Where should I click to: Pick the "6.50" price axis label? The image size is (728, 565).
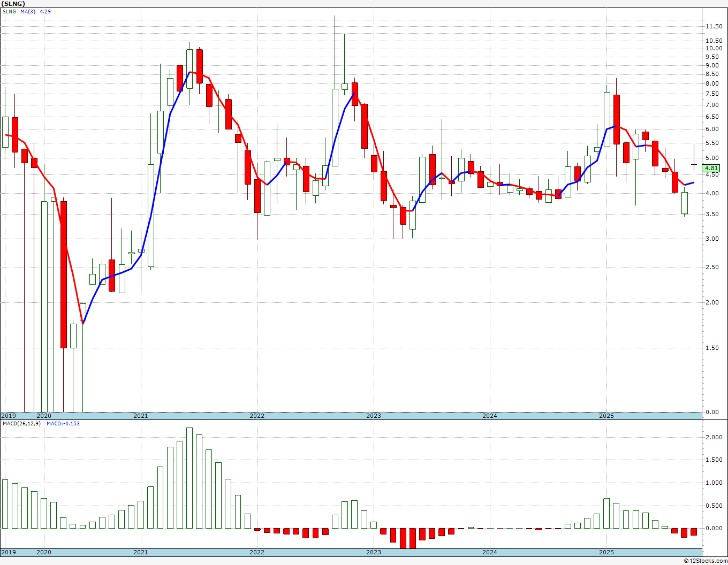(712, 116)
